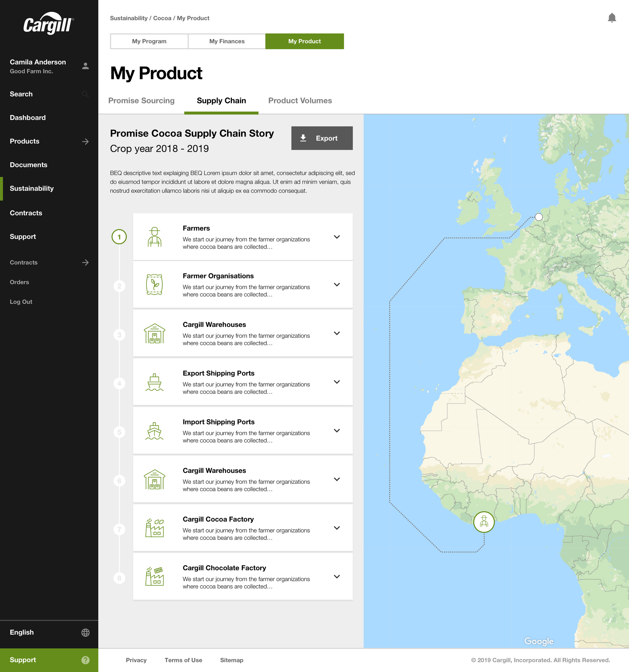Expand the second Cargill Warehouses section

pyautogui.click(x=337, y=479)
